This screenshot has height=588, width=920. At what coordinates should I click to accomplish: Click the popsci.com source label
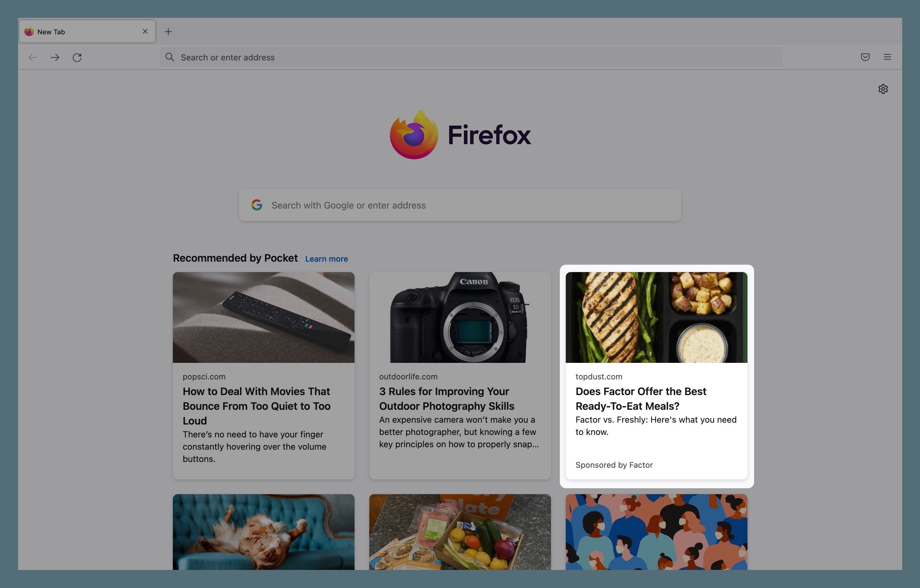204,376
